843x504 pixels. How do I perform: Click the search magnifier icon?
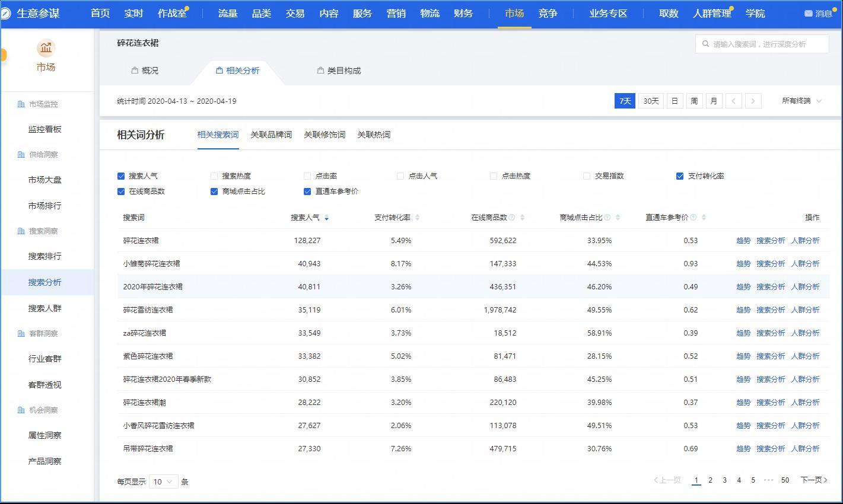pos(705,44)
